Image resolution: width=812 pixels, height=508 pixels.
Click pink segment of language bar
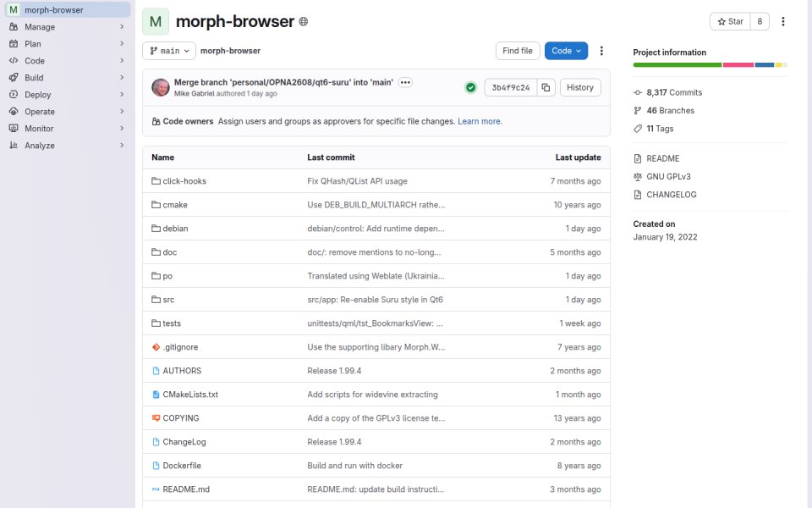[738, 65]
